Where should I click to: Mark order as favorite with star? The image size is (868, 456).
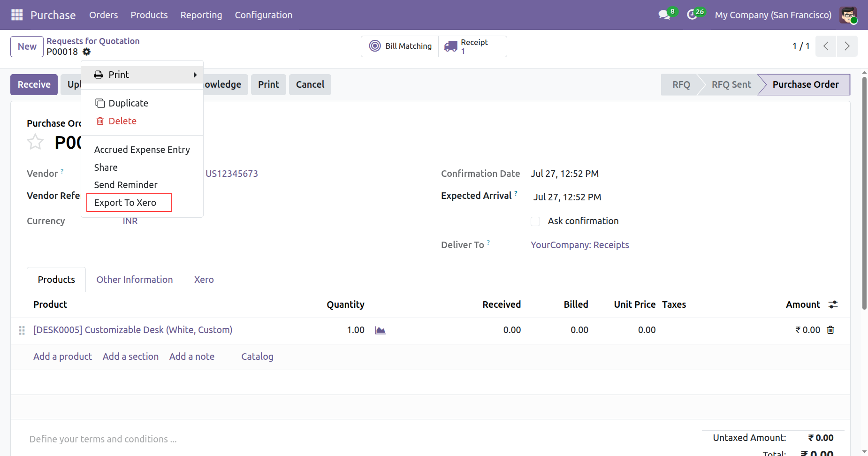coord(35,142)
